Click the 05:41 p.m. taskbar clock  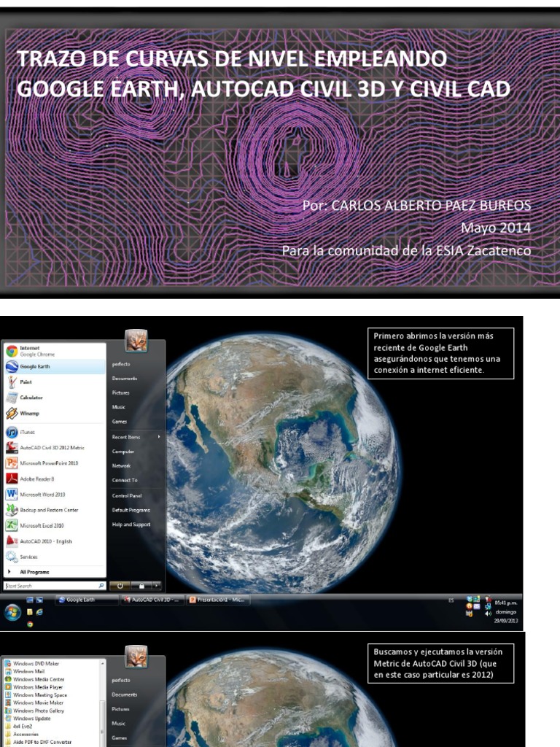pos(506,603)
